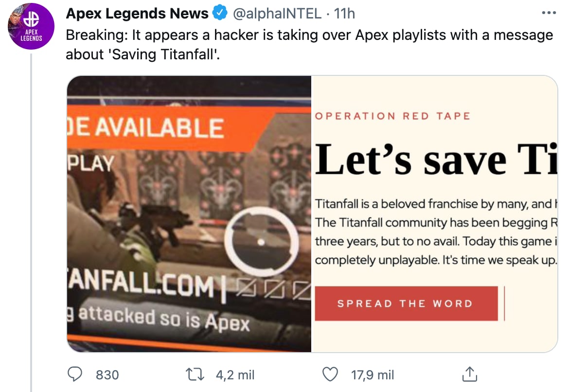Click the tweet text about hacker
Screen dimensions: 569x392
[x=309, y=45]
